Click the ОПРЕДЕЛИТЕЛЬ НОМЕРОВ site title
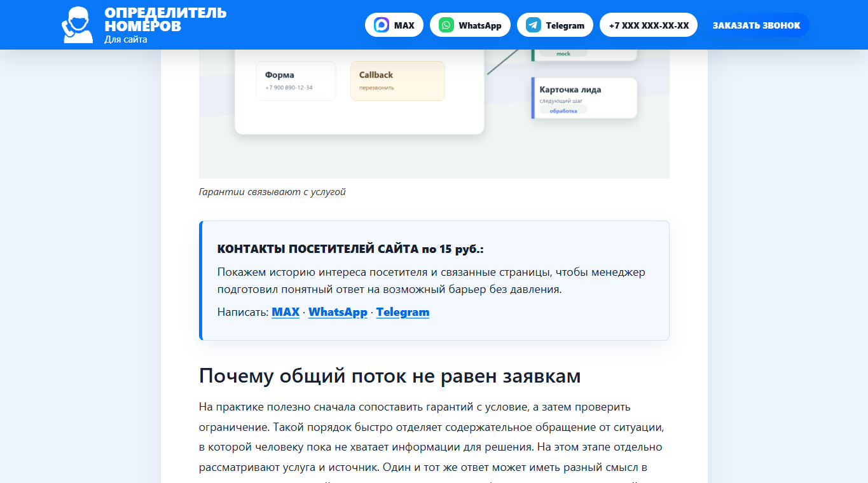This screenshot has height=483, width=868. 165,19
